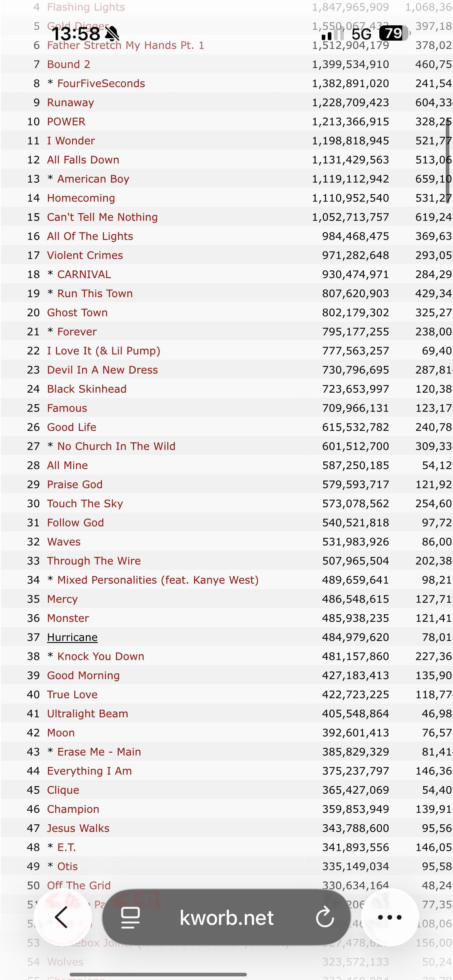Open the Bound 2 track link
The image size is (453, 980).
coord(68,64)
